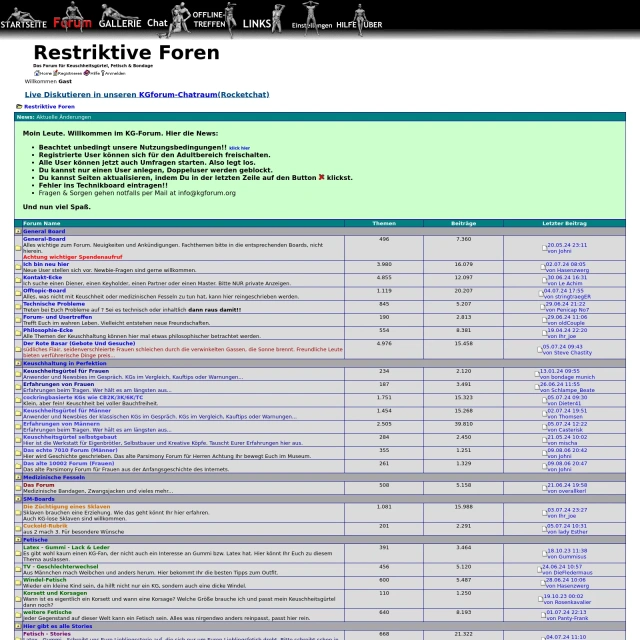This screenshot has height=640, width=640.
Task: Click the 'Willkommen Gast' greeting text
Action: 48,81
